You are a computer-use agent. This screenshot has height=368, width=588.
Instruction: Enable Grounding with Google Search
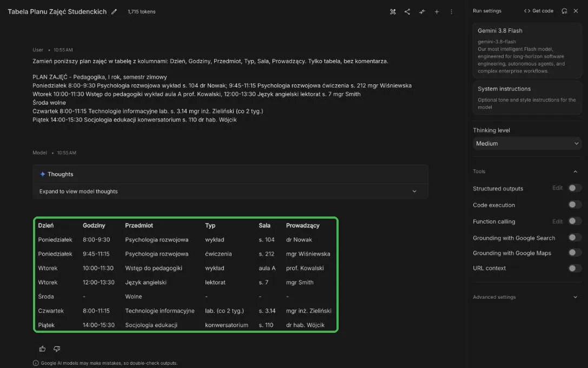[x=575, y=238]
